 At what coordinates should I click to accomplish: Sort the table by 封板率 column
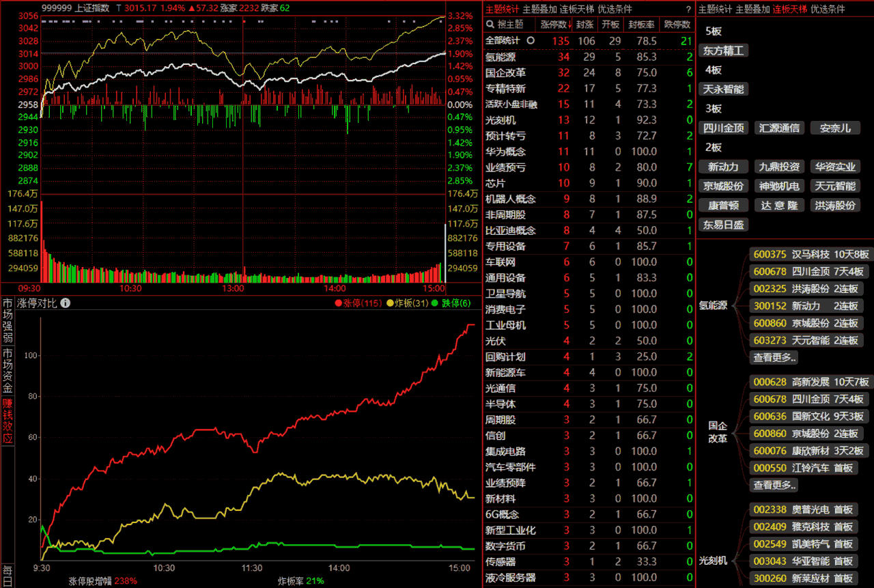point(641,25)
